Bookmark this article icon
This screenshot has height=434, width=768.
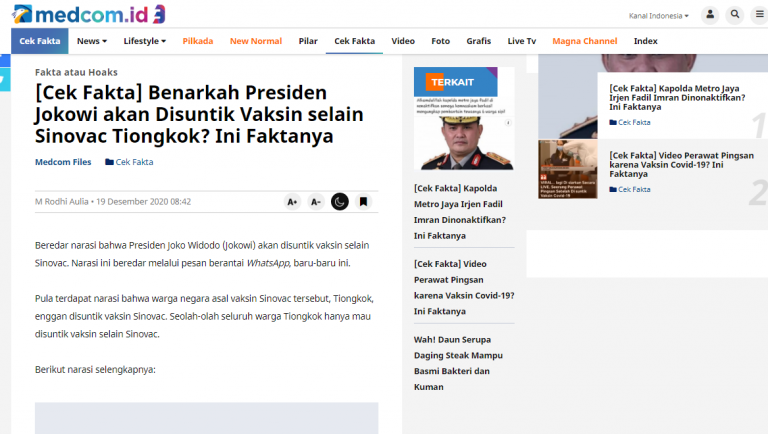click(363, 202)
